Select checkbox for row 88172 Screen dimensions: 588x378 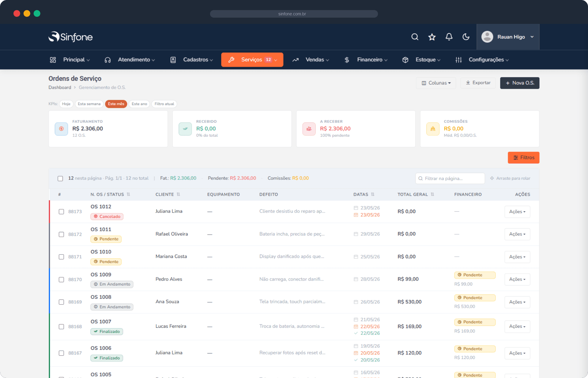pyautogui.click(x=61, y=234)
